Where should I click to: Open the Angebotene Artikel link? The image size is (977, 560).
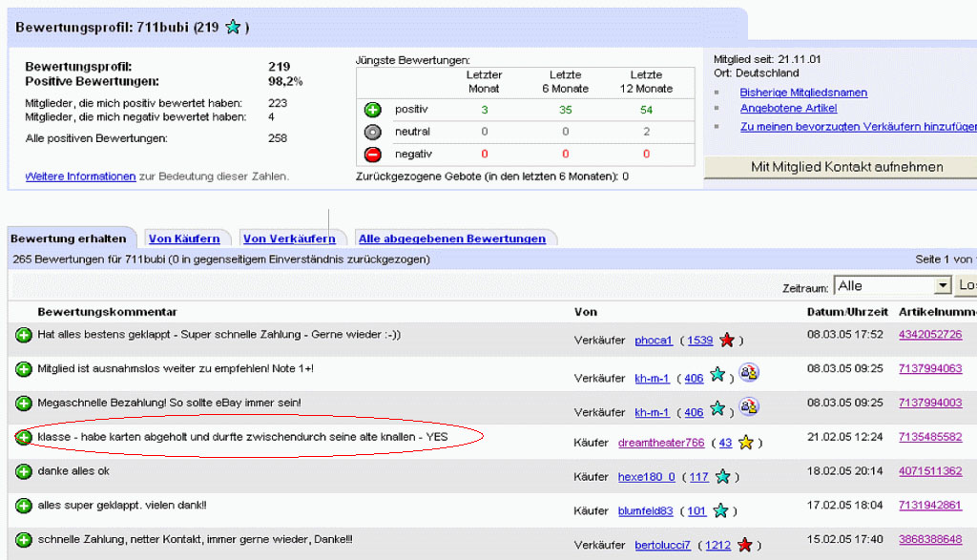(788, 109)
